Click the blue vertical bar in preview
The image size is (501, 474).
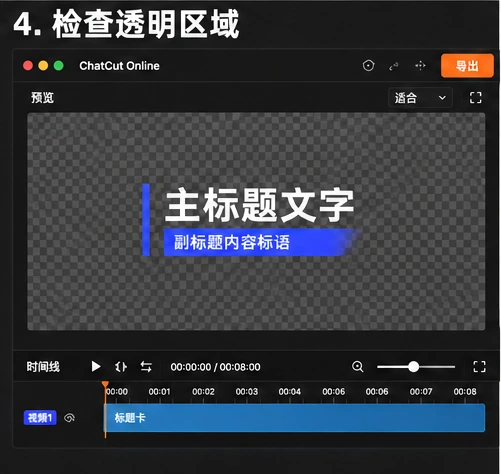pyautogui.click(x=146, y=220)
